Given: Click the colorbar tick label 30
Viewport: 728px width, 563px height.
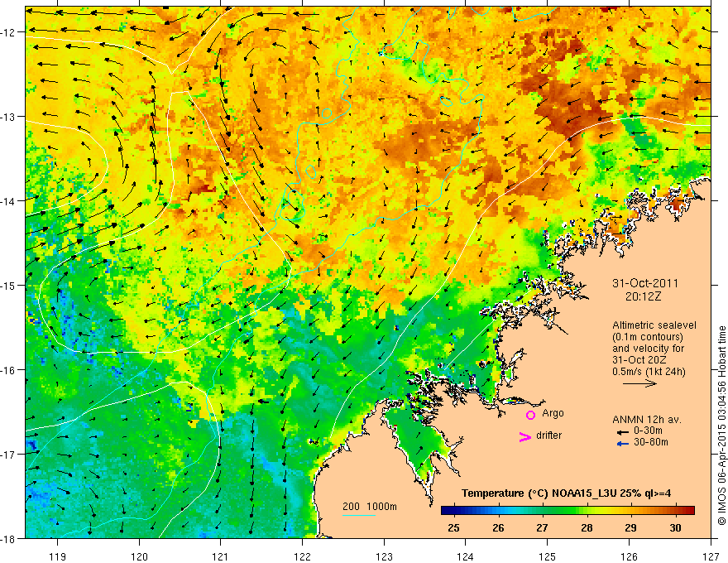Looking at the screenshot, I should tap(675, 528).
